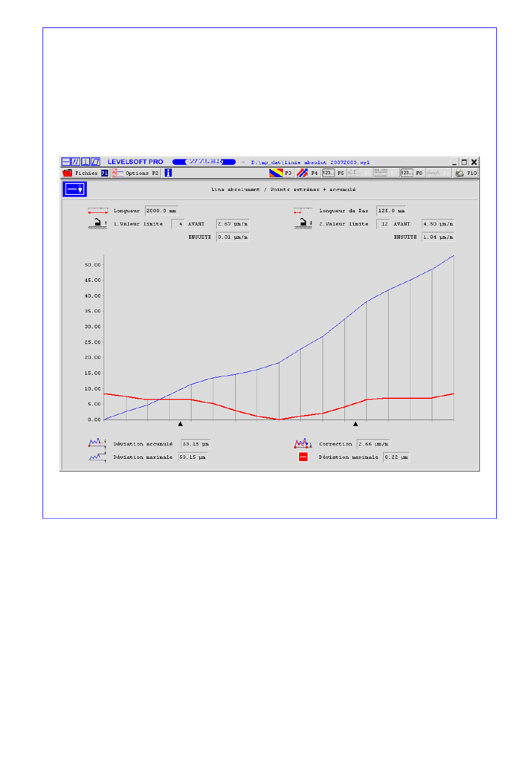This screenshot has height=783, width=532.
Task: Click the 0.00 y-axis label
Action: [94, 419]
